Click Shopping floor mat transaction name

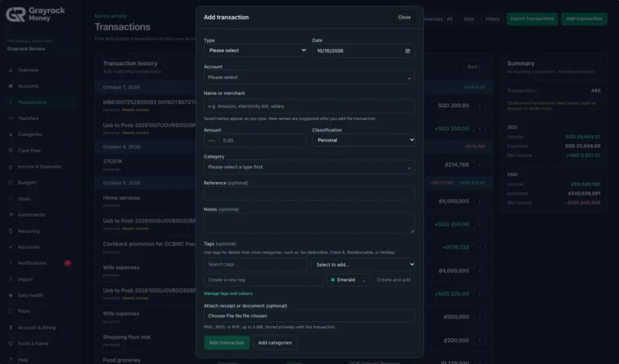[x=127, y=337]
